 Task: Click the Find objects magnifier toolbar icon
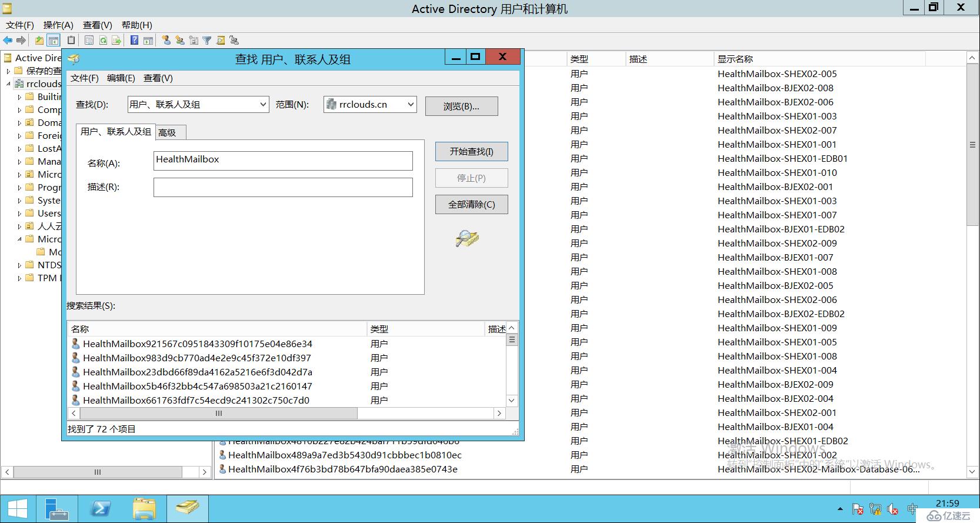221,41
